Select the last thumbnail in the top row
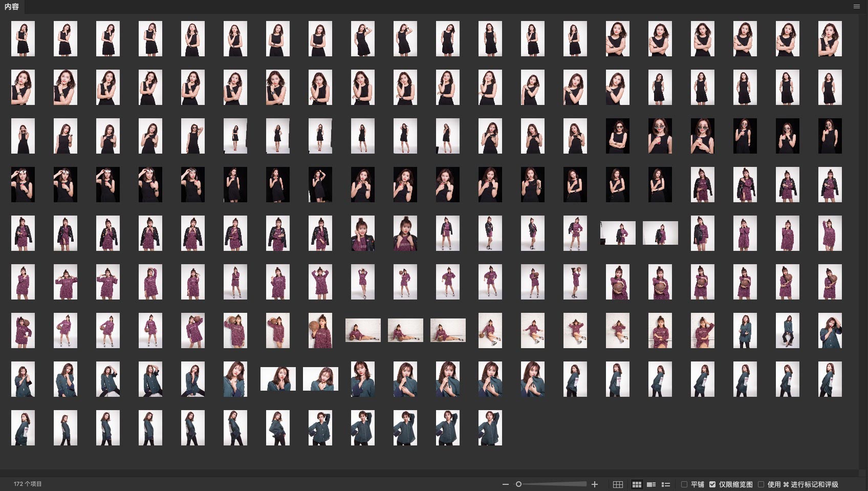 click(x=830, y=38)
